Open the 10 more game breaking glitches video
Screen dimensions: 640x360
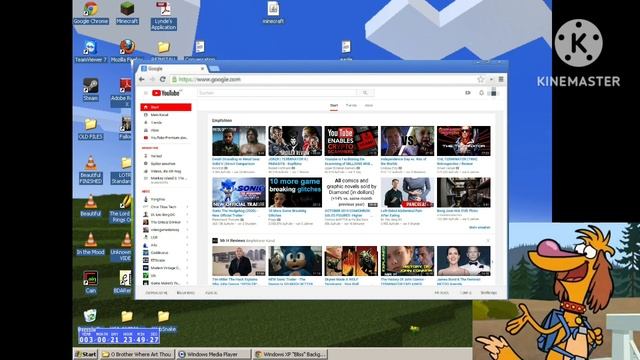click(295, 192)
